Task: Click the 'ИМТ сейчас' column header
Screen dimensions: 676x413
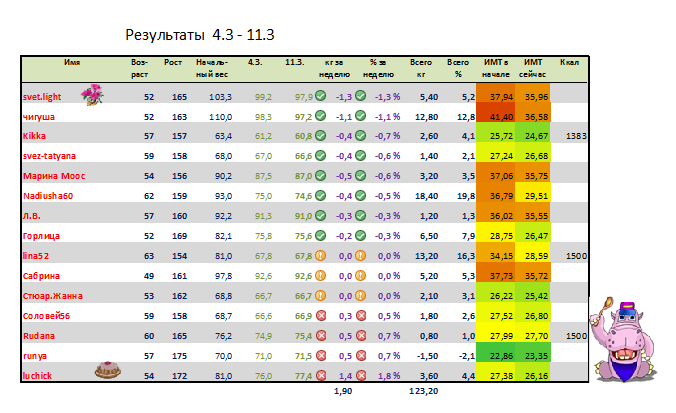Action: (x=532, y=68)
